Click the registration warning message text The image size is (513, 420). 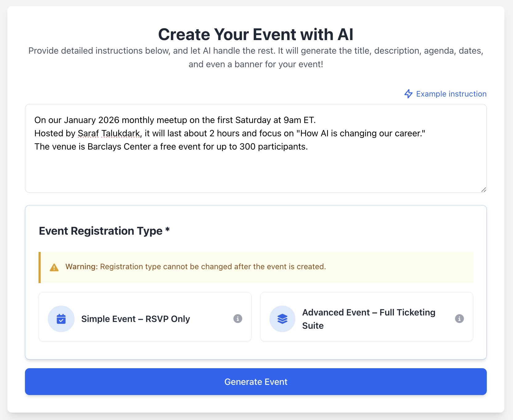[x=195, y=266]
